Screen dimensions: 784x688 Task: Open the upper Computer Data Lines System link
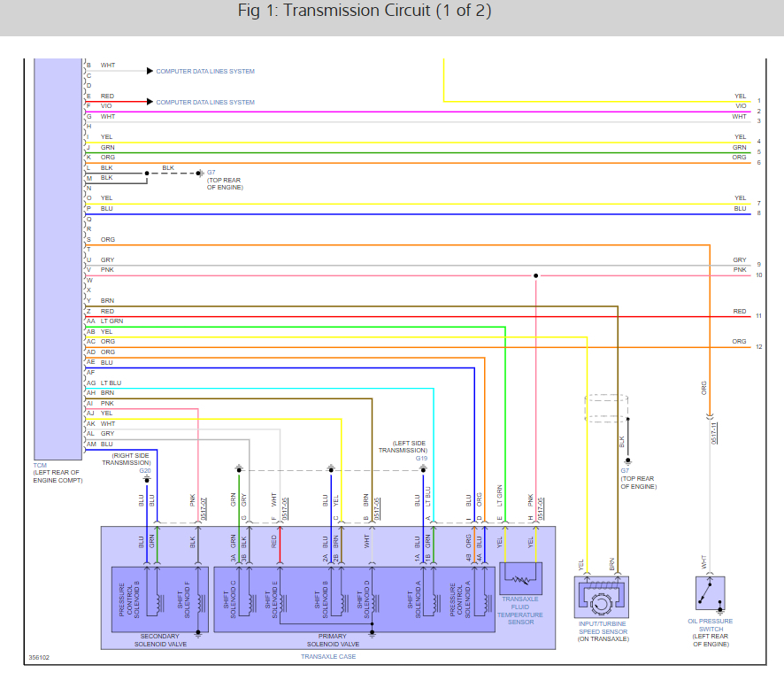205,71
